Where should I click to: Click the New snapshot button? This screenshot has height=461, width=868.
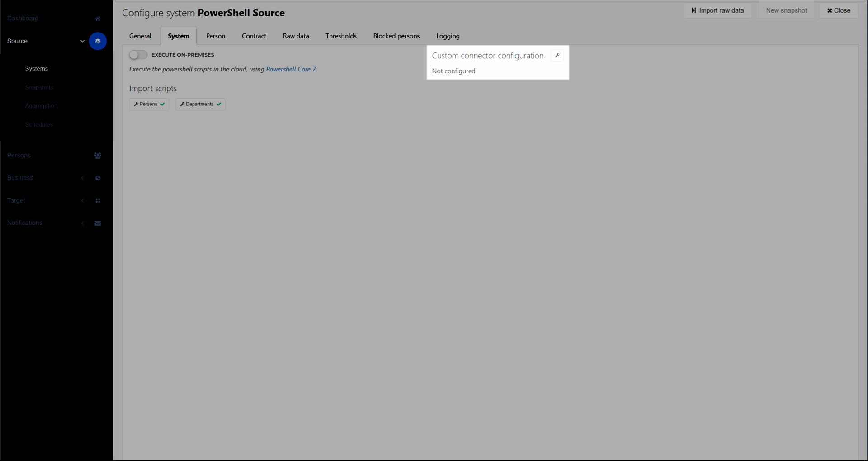click(786, 10)
